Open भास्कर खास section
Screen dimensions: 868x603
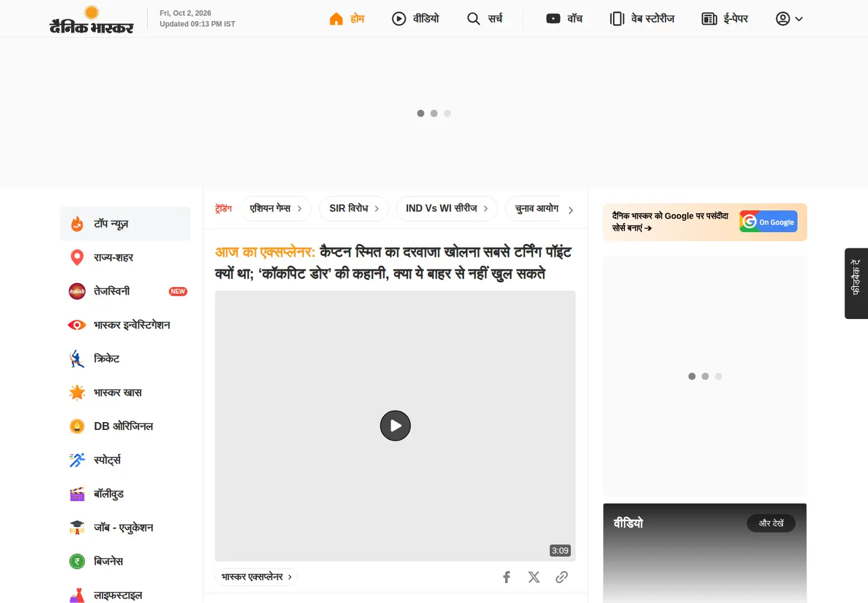(125, 393)
